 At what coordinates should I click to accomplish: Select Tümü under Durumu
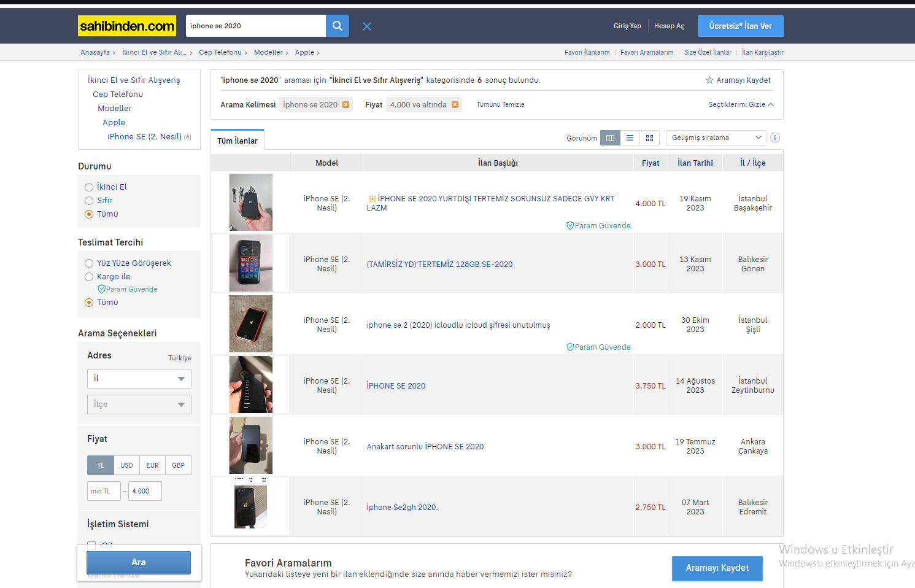coord(89,214)
